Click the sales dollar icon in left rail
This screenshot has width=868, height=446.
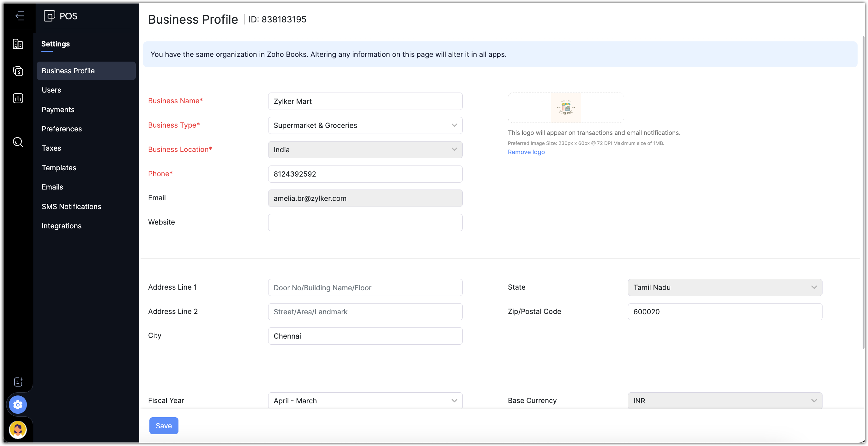point(18,71)
